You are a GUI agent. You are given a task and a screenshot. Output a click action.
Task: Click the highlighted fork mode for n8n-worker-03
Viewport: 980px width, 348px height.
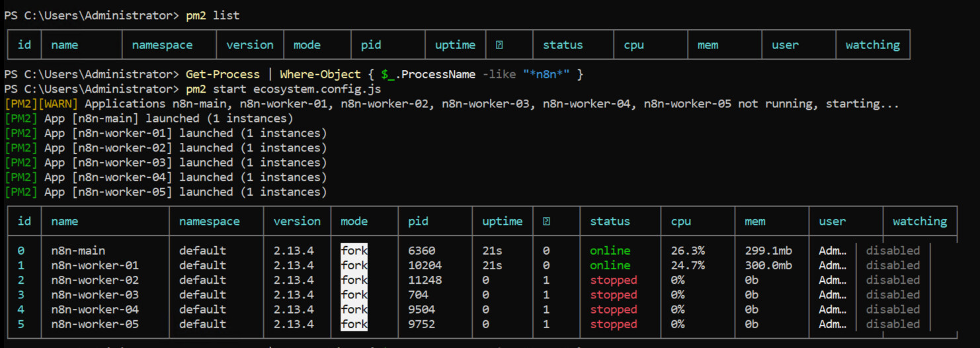pyautogui.click(x=354, y=294)
